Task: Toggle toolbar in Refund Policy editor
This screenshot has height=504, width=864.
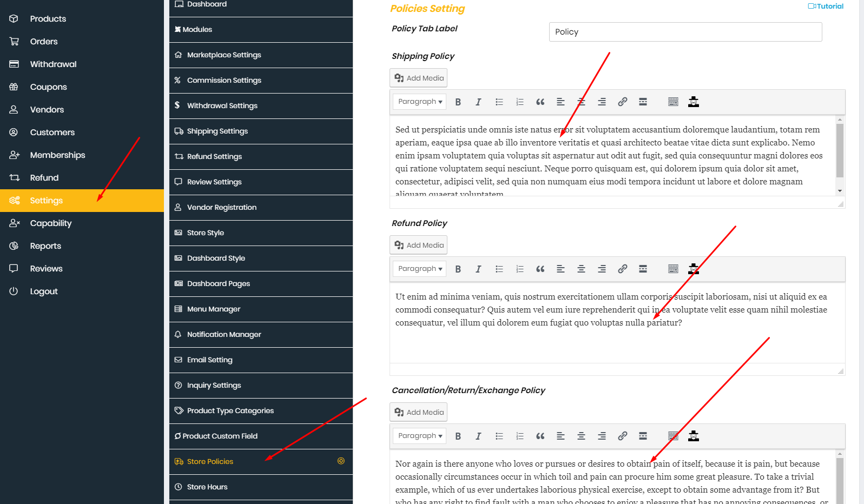Action: point(673,269)
